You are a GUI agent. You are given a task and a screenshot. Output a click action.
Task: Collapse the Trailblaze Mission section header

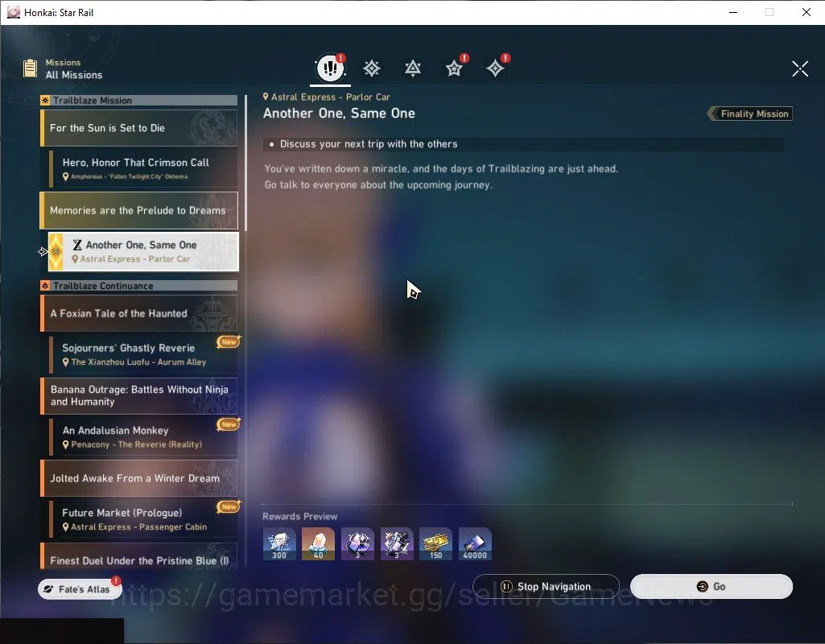(139, 101)
